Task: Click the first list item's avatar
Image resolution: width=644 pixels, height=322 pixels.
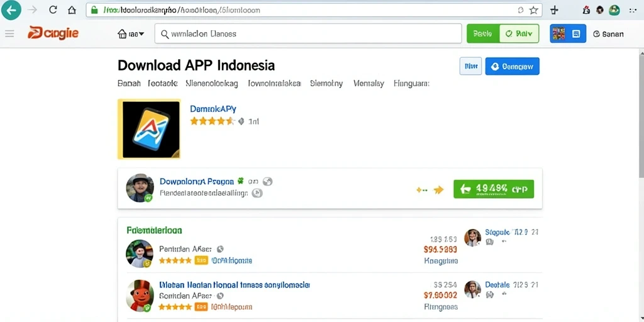Action: pos(140,254)
